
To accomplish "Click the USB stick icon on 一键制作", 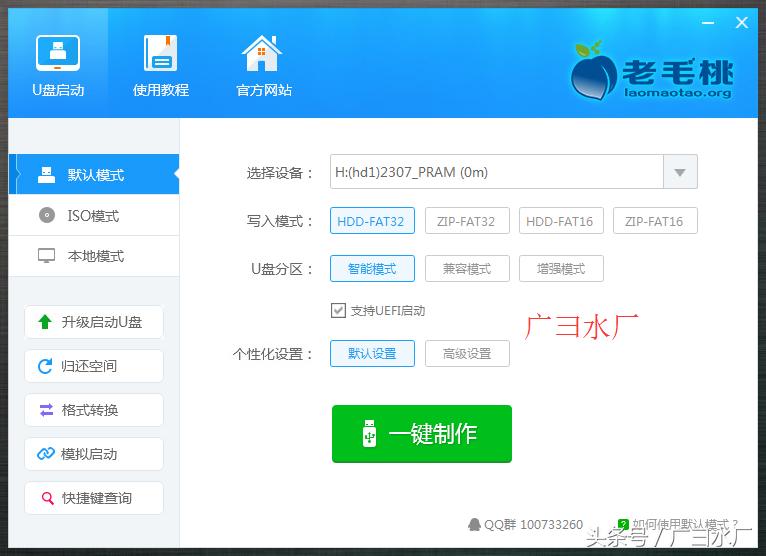I will point(369,433).
